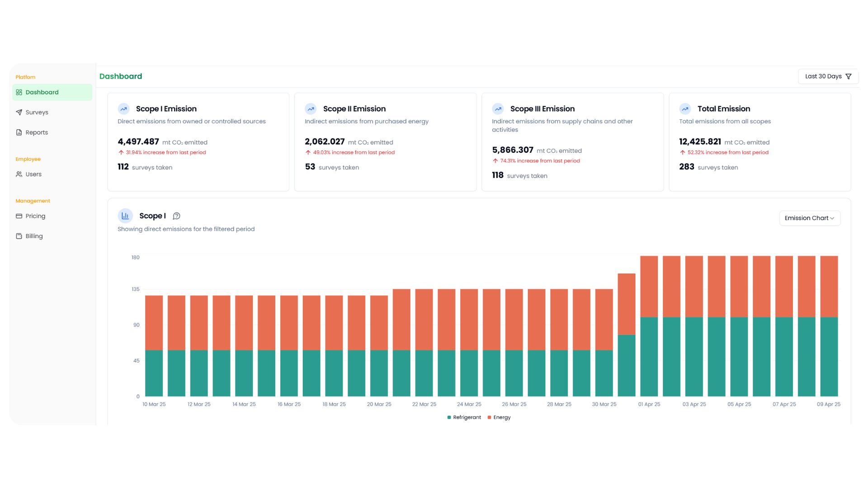Open the Last 30 Days filter

[x=823, y=76]
